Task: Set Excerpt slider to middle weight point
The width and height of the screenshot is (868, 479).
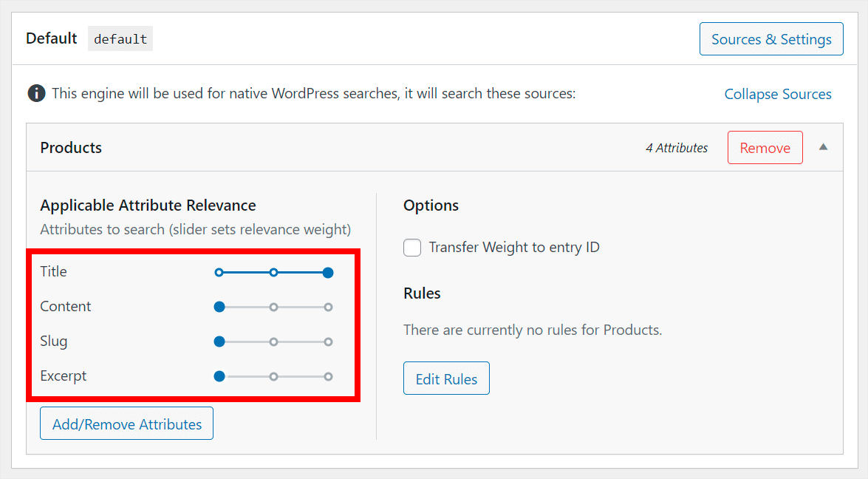Action: pyautogui.click(x=273, y=376)
